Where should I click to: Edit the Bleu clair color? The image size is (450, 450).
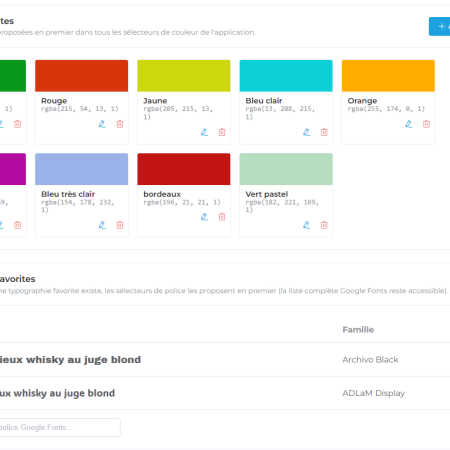click(307, 132)
